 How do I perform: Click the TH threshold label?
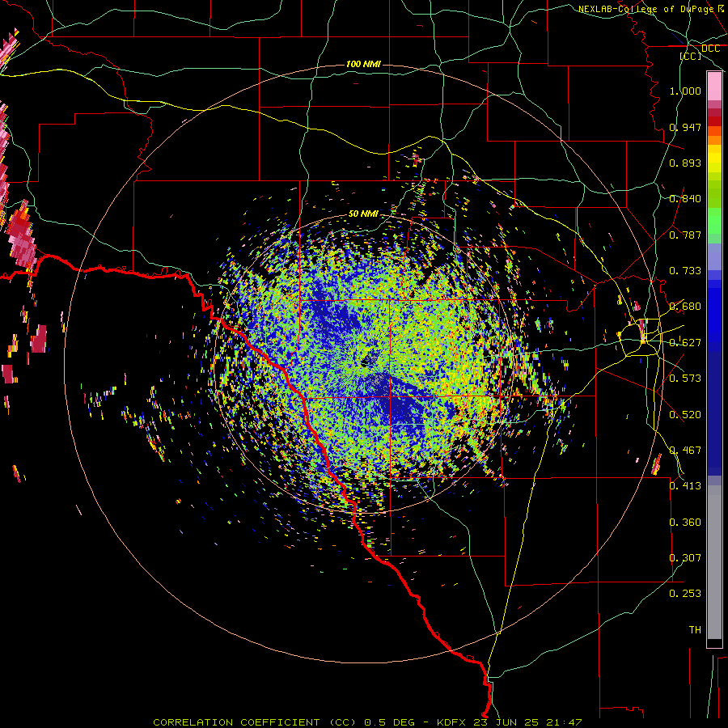coord(695,630)
